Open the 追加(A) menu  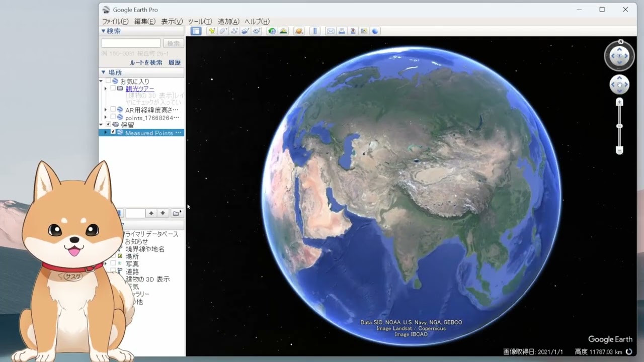pos(228,22)
